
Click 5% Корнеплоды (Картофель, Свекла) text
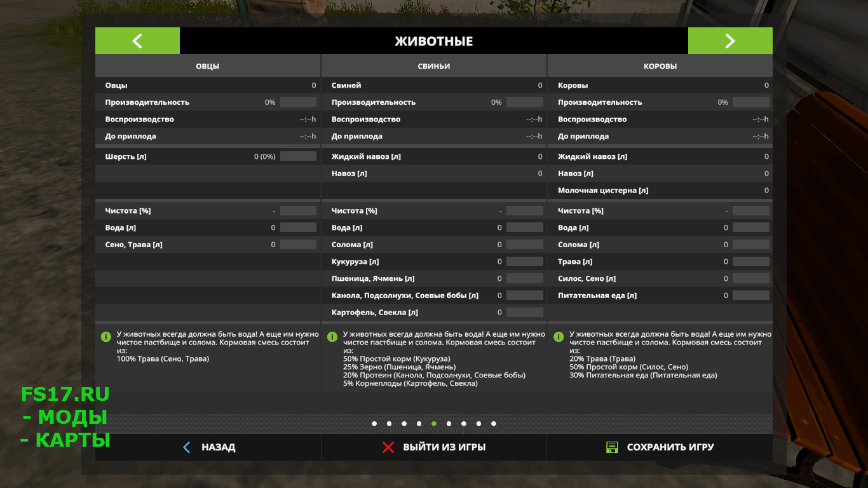coord(410,384)
